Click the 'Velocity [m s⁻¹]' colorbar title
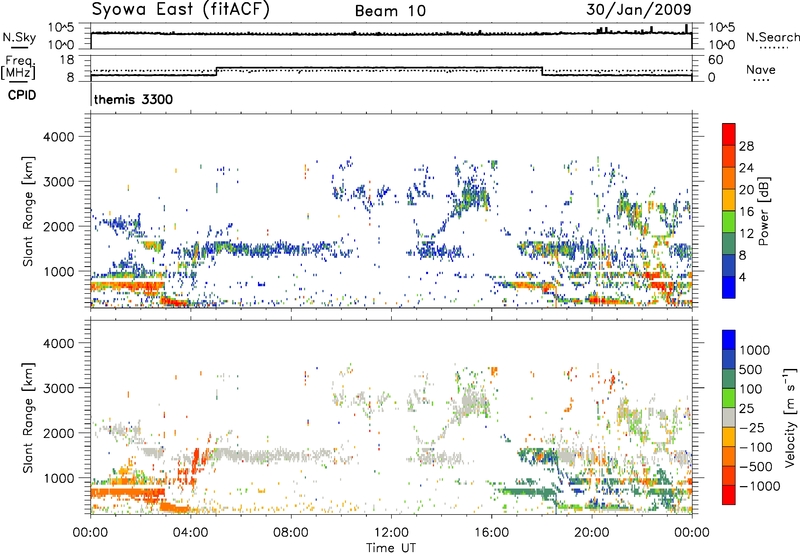The width and height of the screenshot is (800, 554). coord(790,417)
